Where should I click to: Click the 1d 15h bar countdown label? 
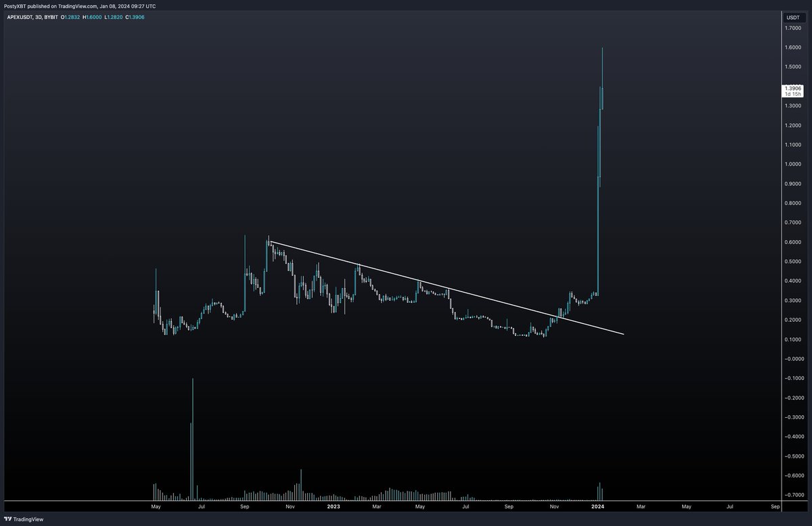click(x=792, y=94)
